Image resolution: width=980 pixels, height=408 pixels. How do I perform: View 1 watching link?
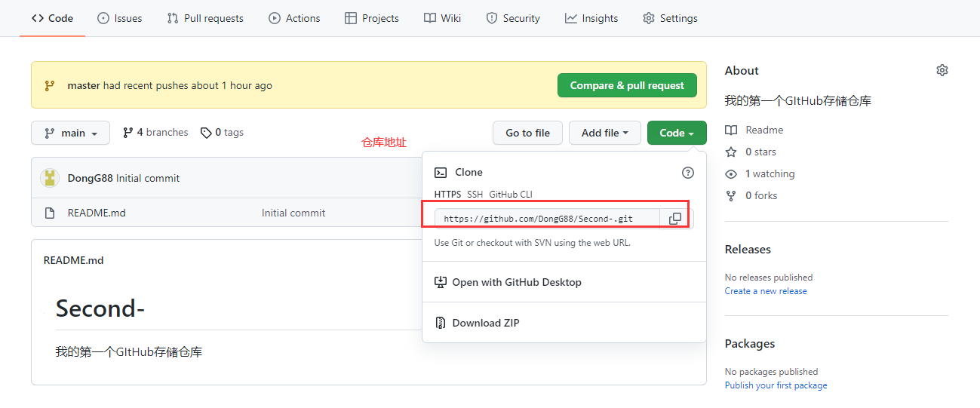pyautogui.click(x=770, y=173)
